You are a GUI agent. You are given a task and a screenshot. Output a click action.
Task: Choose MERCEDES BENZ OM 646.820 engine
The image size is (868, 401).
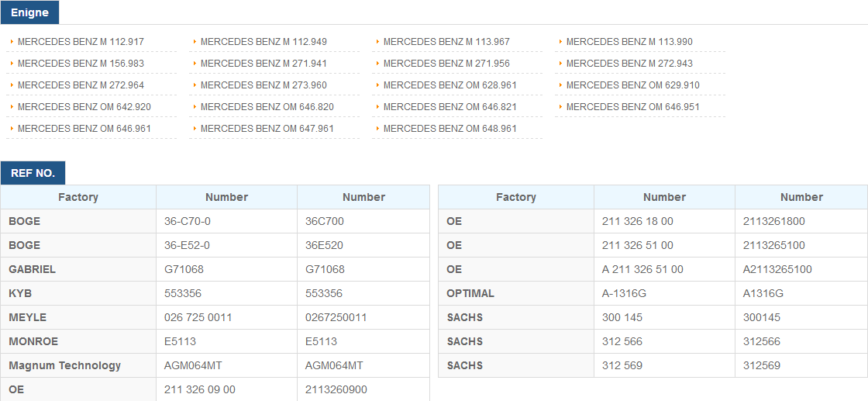point(267,107)
